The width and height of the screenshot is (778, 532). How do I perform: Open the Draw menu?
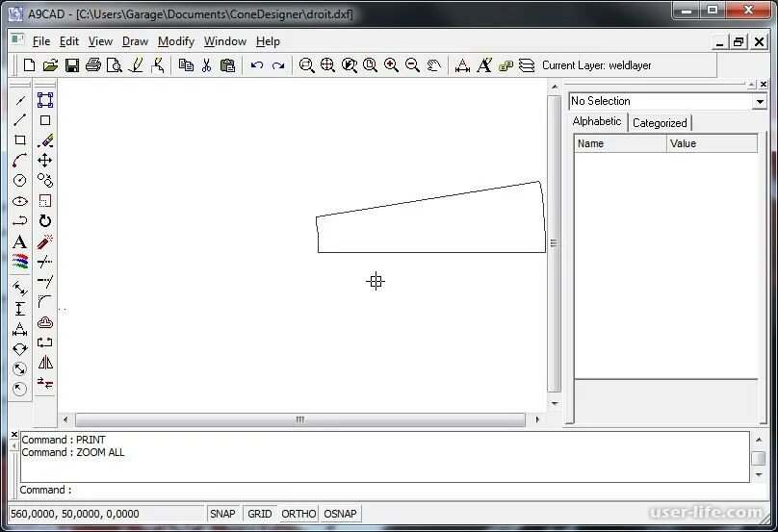click(135, 41)
